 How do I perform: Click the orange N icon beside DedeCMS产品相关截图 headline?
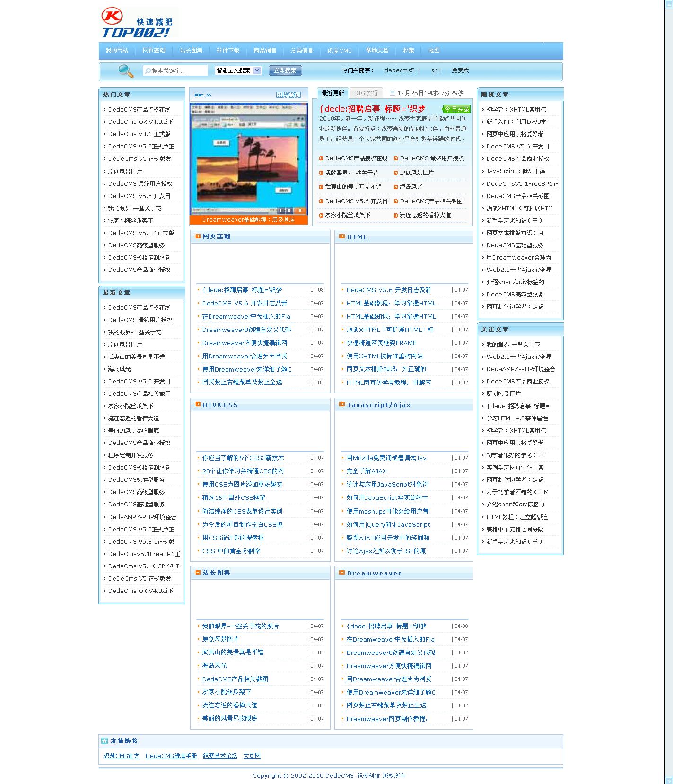click(x=396, y=201)
